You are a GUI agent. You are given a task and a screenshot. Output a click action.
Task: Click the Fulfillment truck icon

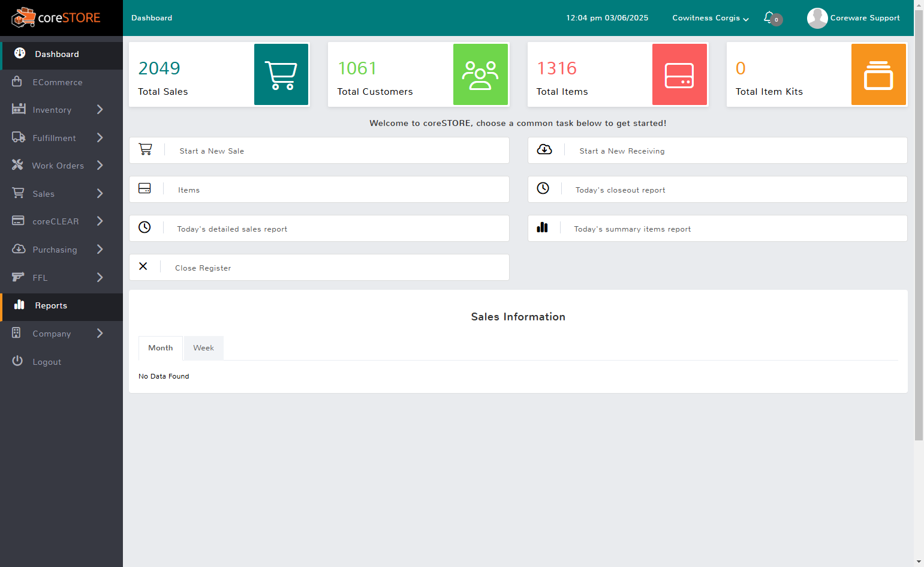pyautogui.click(x=19, y=137)
